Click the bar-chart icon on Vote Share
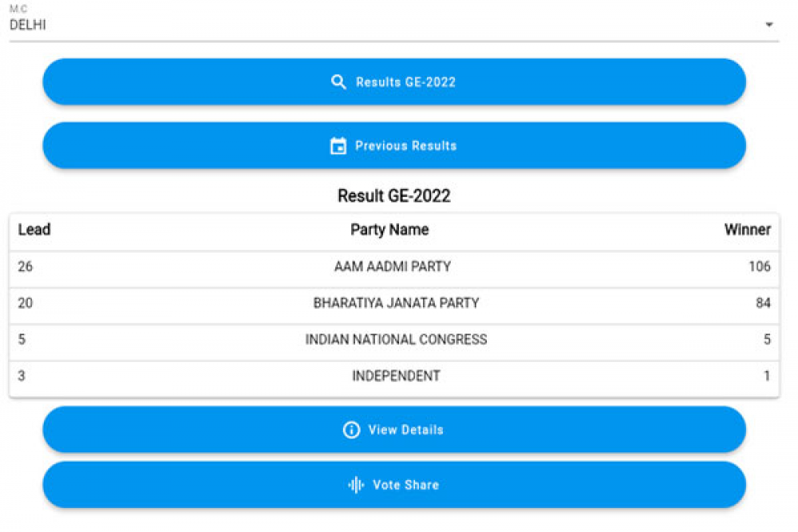 pyautogui.click(x=356, y=485)
